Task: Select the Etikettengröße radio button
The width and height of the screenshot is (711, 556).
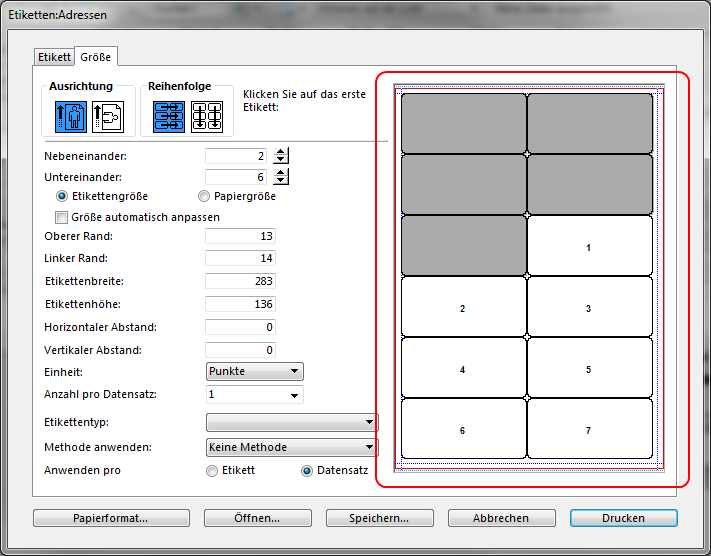Action: (62, 196)
